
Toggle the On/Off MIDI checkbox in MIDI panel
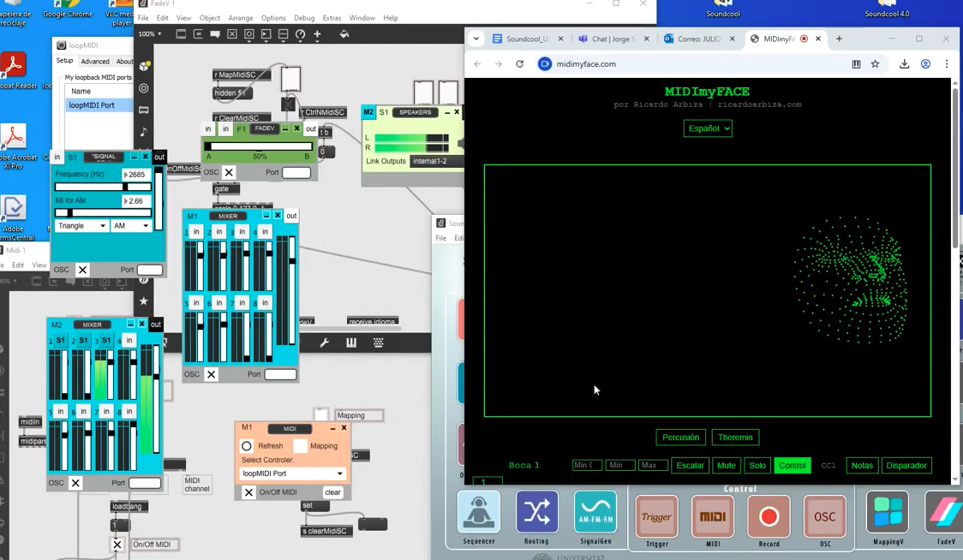pos(248,492)
